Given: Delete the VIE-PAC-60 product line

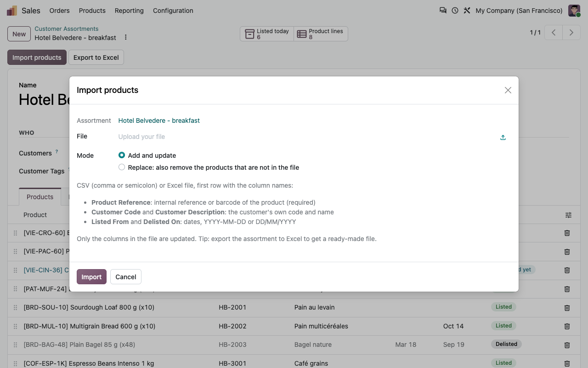Looking at the screenshot, I should point(567,252).
